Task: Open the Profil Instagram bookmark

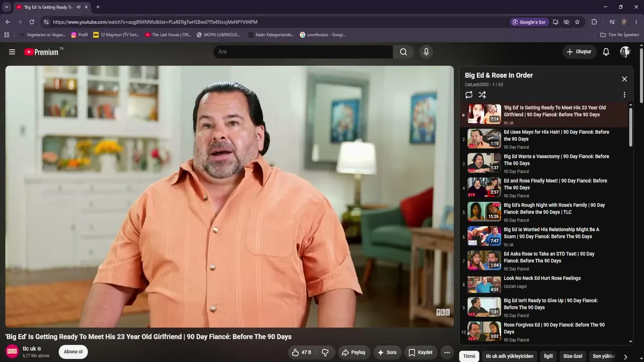Action: point(79,35)
